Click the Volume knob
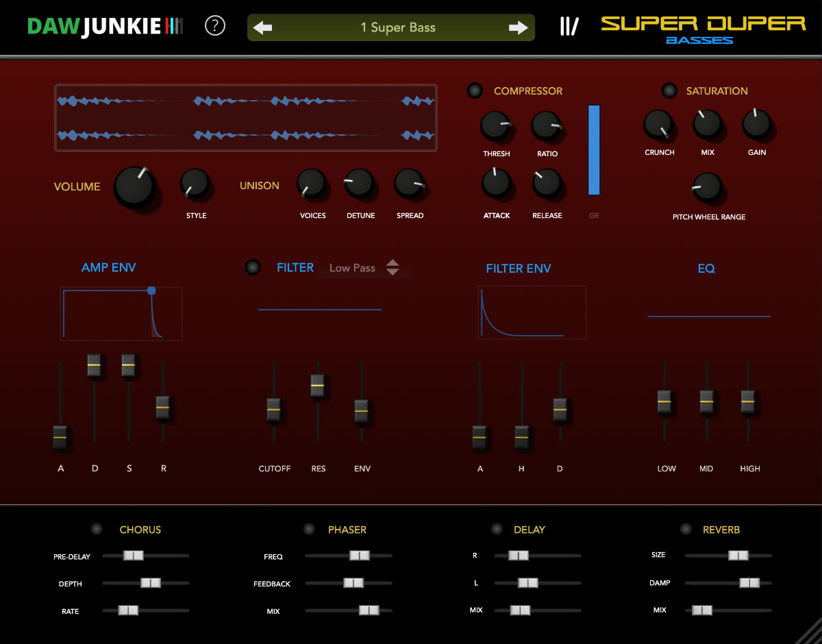 tap(134, 186)
